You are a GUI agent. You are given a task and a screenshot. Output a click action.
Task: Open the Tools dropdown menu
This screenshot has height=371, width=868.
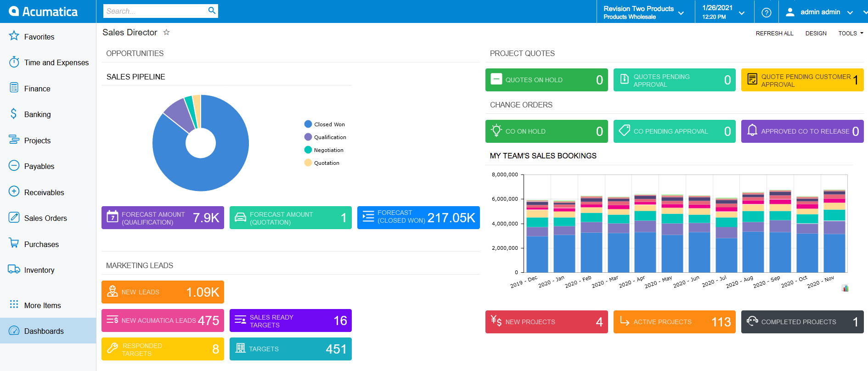851,33
